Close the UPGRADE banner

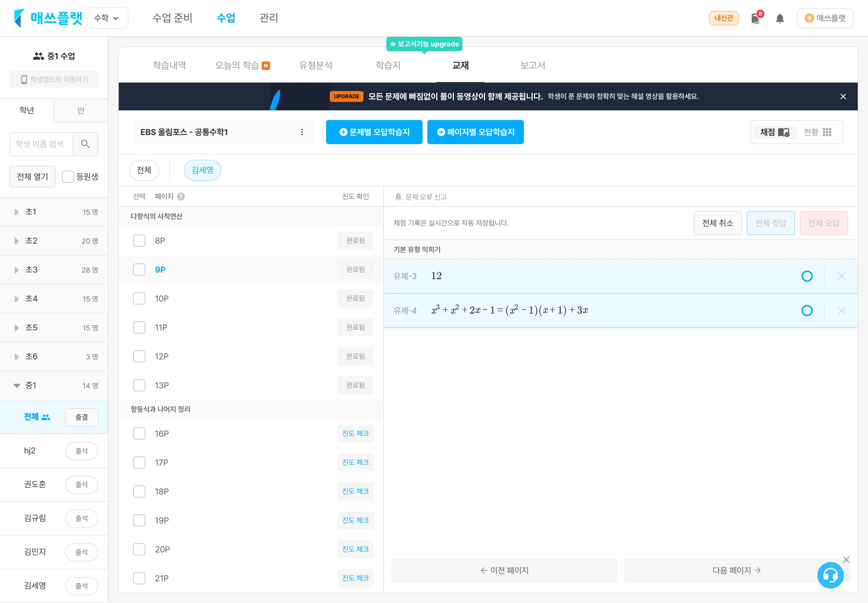point(843,97)
